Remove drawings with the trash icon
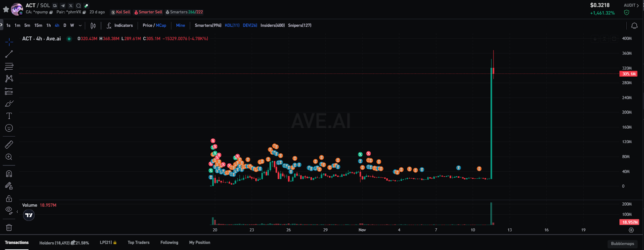Viewport: 644px width, 250px height. coord(9,227)
